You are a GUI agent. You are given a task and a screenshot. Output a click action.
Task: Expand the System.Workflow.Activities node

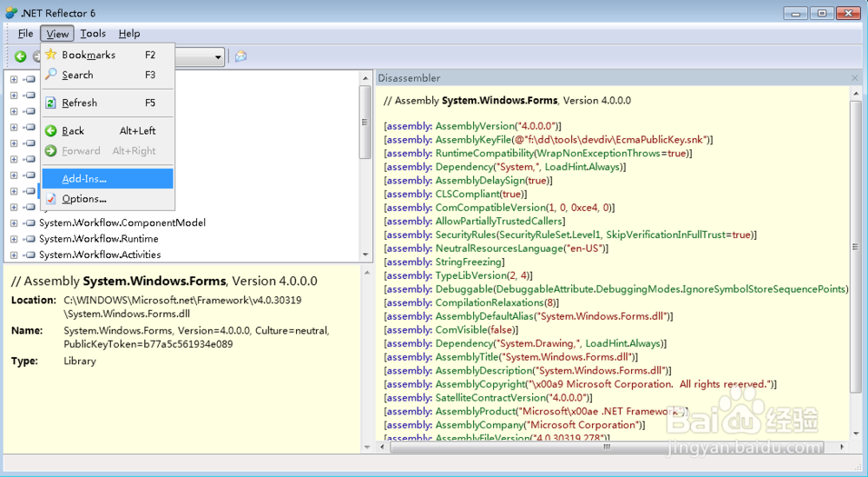pos(14,255)
